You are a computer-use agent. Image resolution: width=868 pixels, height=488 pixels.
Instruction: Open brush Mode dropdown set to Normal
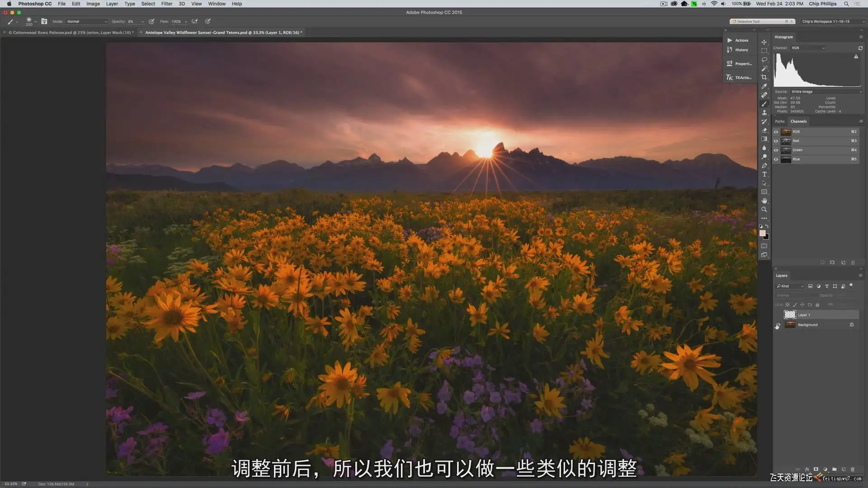(x=87, y=21)
